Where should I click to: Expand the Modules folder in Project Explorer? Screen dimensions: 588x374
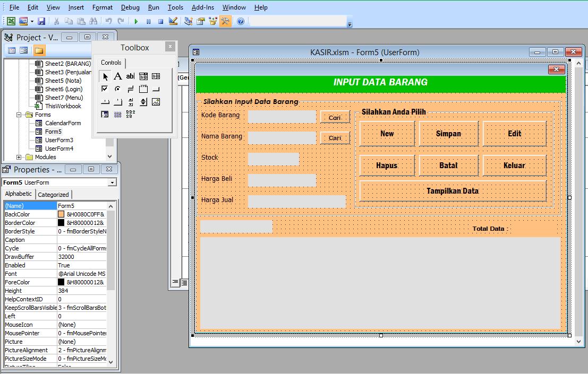coord(19,157)
